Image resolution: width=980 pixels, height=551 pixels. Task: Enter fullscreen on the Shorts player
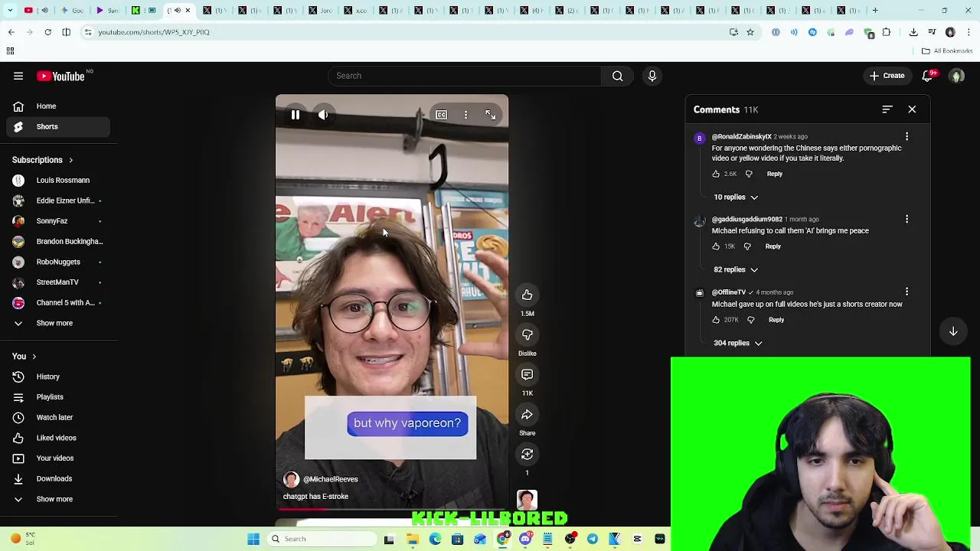[x=490, y=115]
